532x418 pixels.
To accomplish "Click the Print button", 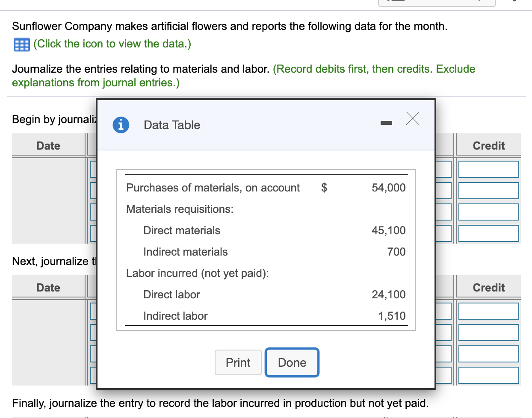I will [x=238, y=362].
